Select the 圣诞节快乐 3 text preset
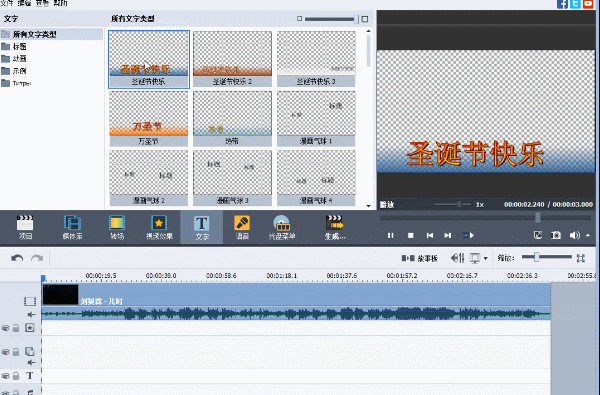The width and height of the screenshot is (600, 395). pyautogui.click(x=316, y=59)
